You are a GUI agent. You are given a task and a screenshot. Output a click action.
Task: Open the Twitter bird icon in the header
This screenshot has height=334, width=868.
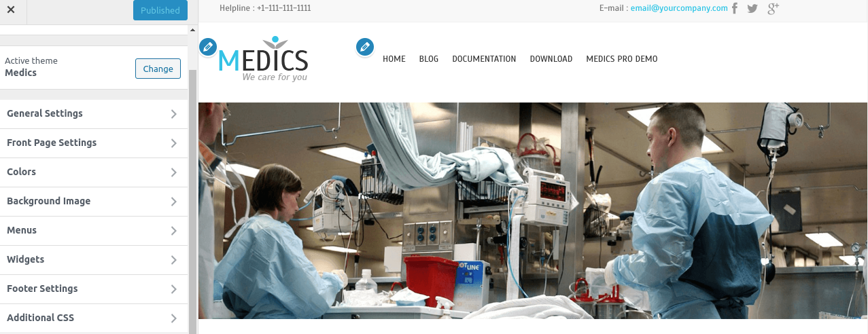pyautogui.click(x=752, y=9)
